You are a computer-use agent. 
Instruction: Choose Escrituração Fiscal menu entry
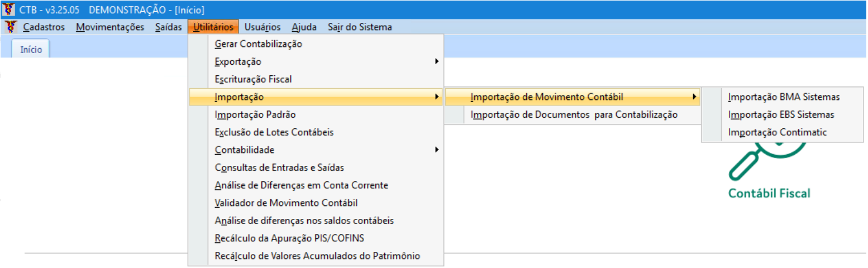pos(253,79)
